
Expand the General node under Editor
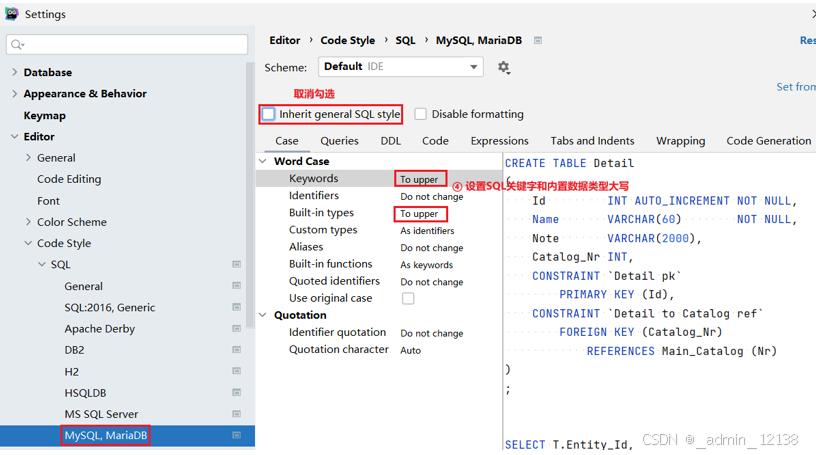click(x=28, y=158)
